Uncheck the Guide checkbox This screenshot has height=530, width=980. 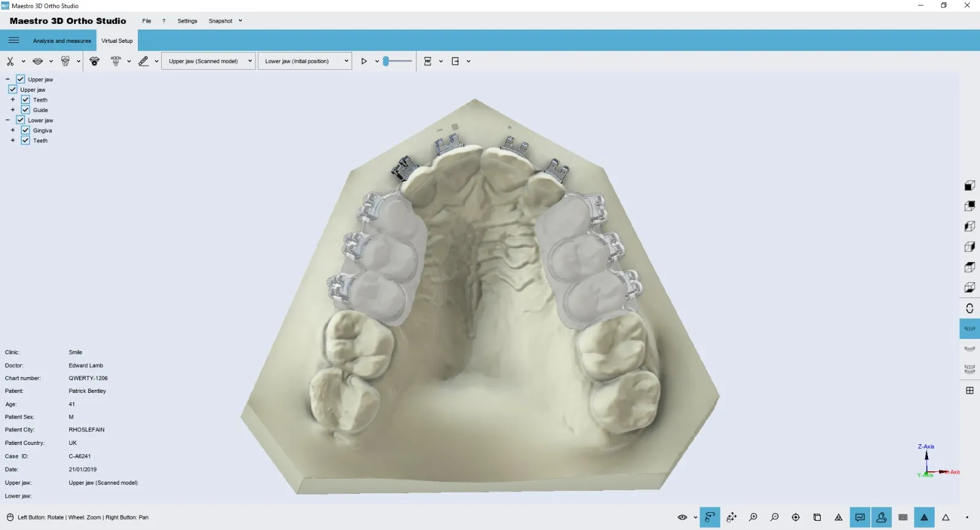click(26, 110)
